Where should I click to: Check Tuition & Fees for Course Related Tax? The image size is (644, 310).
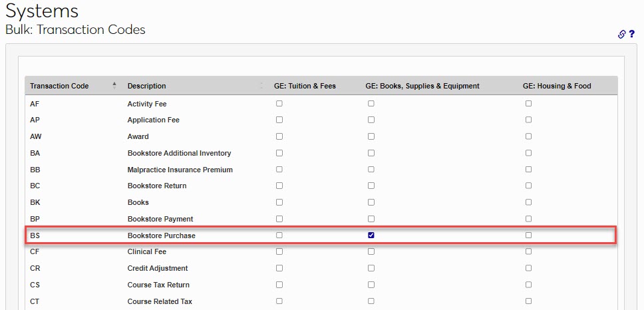click(x=279, y=301)
